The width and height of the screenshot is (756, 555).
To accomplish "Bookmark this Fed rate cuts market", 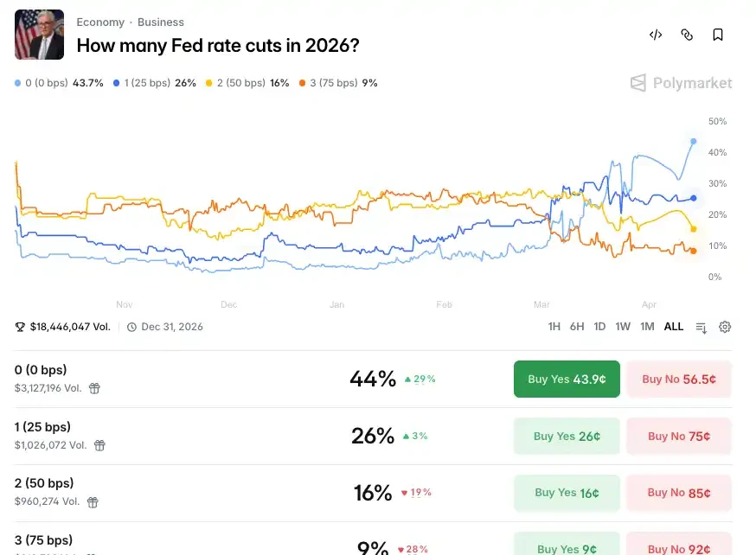I will point(717,35).
